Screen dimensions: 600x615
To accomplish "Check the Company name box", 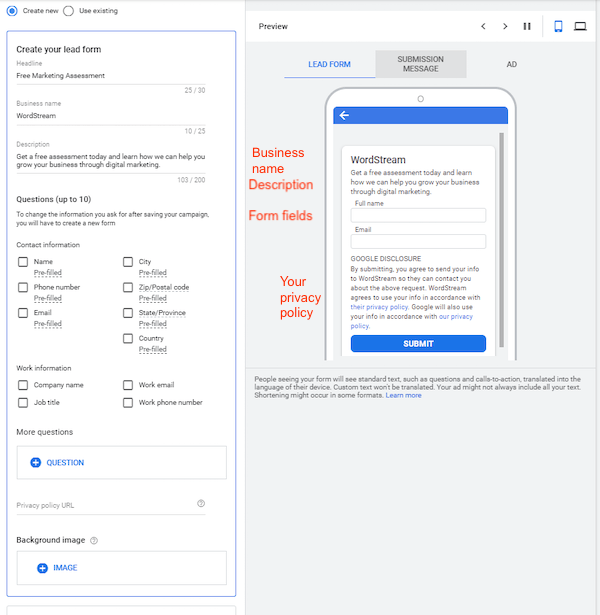I will click(x=23, y=385).
